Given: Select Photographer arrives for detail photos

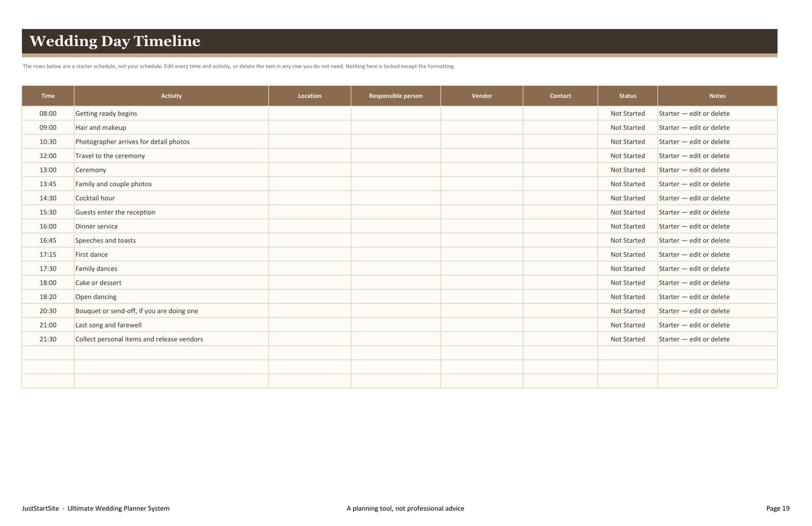Looking at the screenshot, I should tap(171, 142).
